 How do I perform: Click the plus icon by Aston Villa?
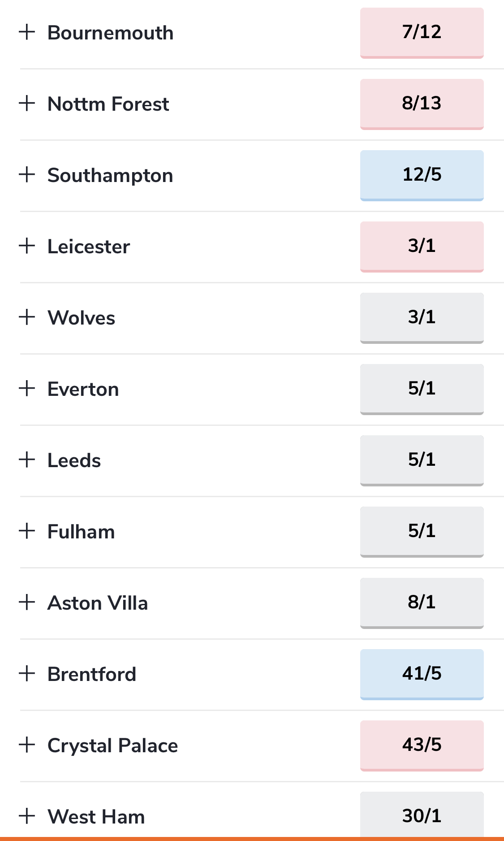pyautogui.click(x=27, y=602)
